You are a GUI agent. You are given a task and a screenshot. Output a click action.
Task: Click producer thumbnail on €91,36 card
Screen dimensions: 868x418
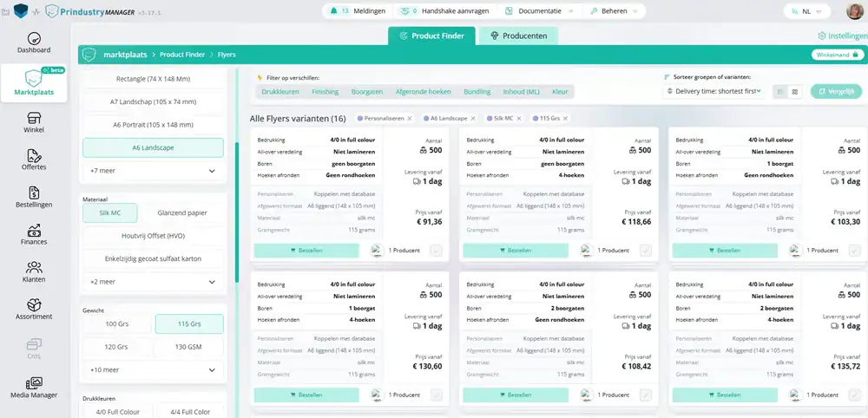[378, 251]
